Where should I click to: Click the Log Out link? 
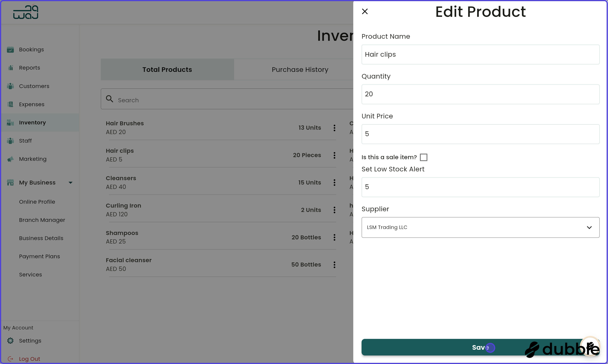tap(30, 359)
